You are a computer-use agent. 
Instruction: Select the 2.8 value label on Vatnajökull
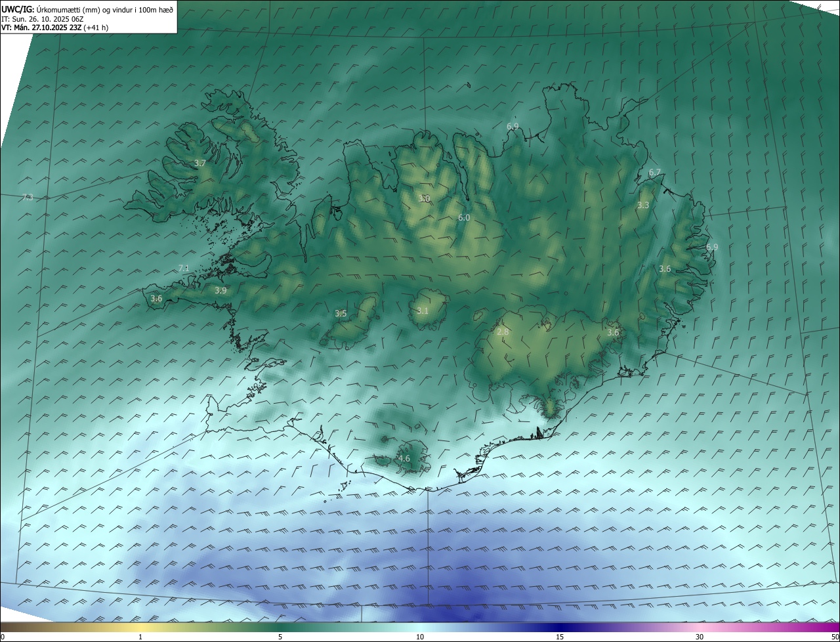pos(503,332)
